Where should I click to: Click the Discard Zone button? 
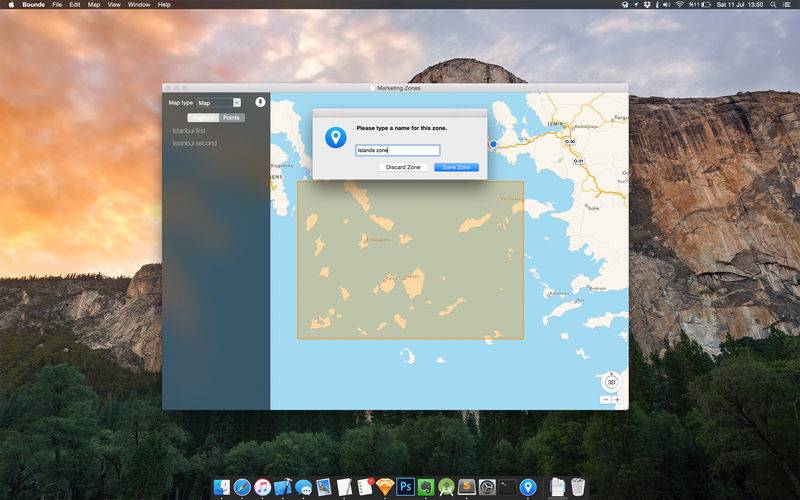pos(403,167)
